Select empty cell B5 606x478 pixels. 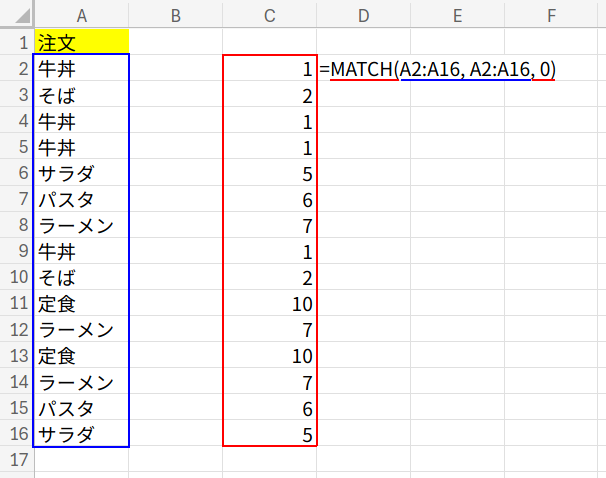[x=176, y=148]
